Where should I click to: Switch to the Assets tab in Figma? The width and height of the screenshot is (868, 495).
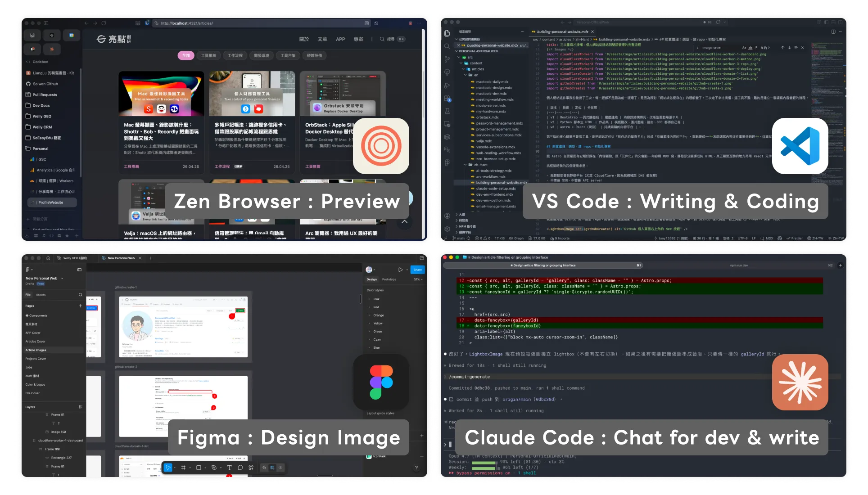point(41,295)
